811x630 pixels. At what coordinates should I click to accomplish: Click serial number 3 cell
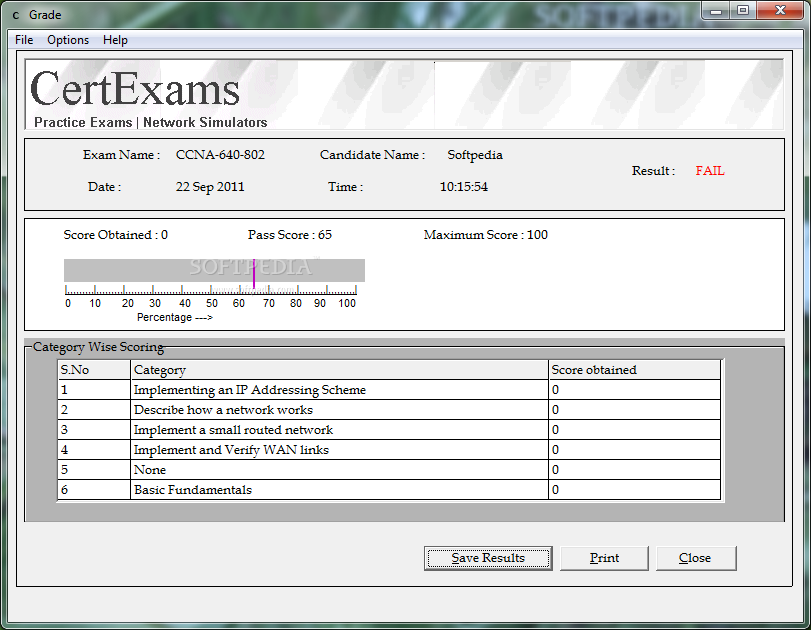coord(94,430)
